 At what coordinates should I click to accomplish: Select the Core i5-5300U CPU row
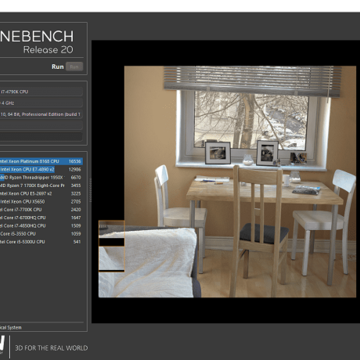pos(41,242)
